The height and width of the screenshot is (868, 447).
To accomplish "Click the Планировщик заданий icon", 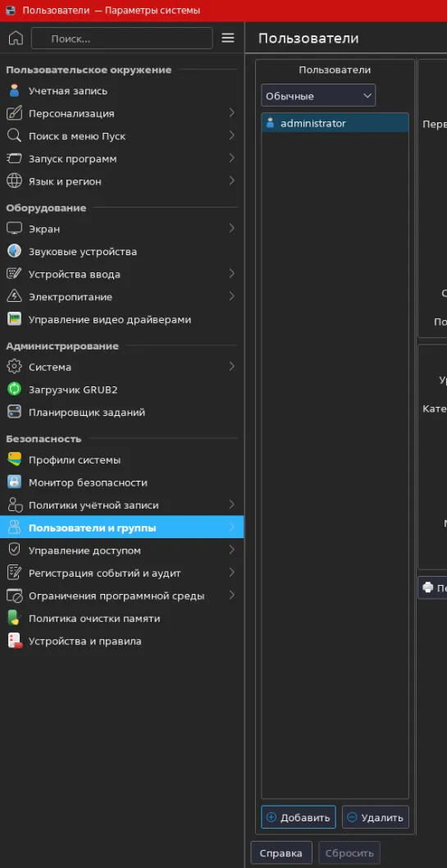I will coord(14,413).
